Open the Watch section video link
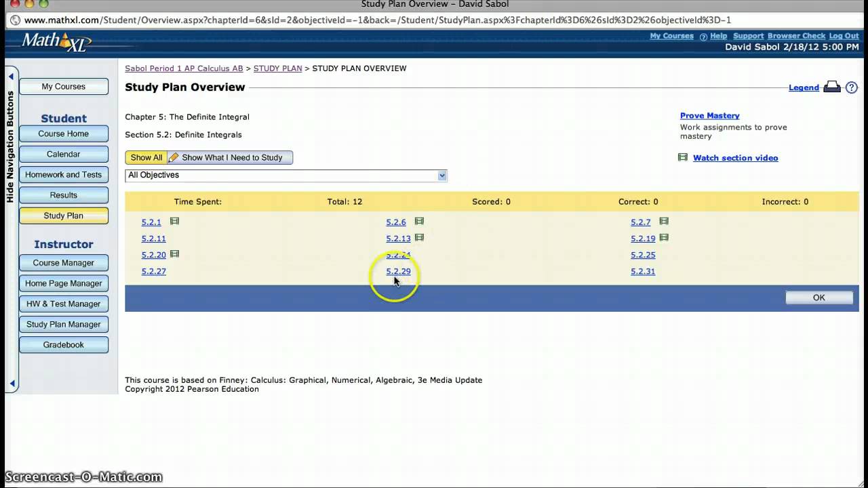The width and height of the screenshot is (868, 488). pyautogui.click(x=735, y=158)
